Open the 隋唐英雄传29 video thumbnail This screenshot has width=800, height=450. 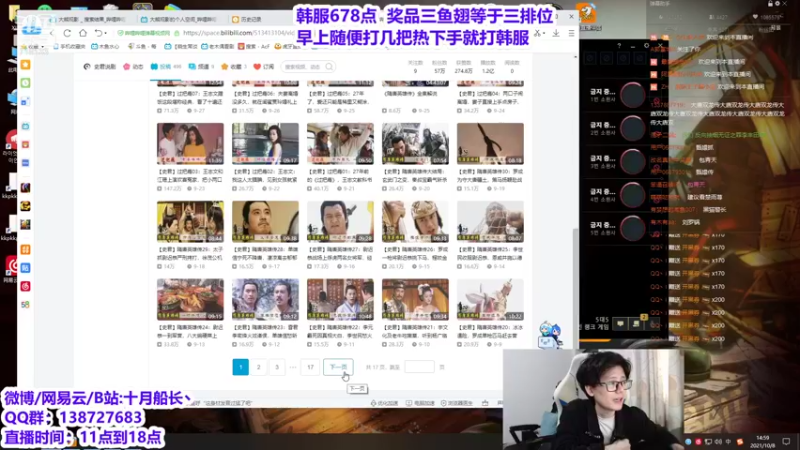[x=190, y=221]
